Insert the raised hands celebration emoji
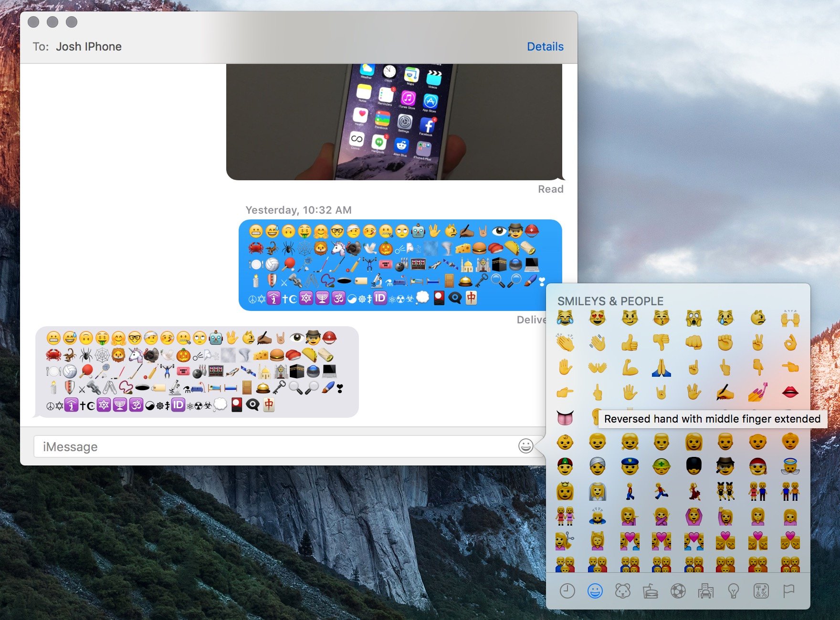 [x=790, y=318]
